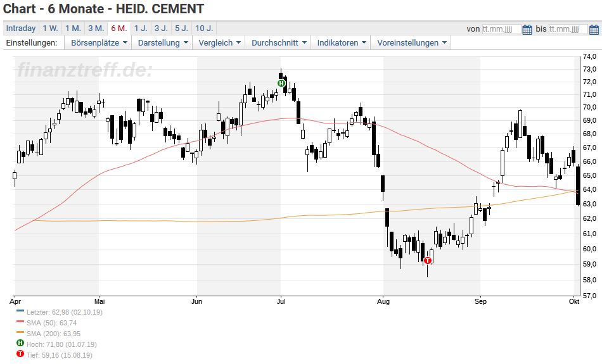Select the 1 M. time range tab
This screenshot has width=602, height=364.
[x=73, y=28]
